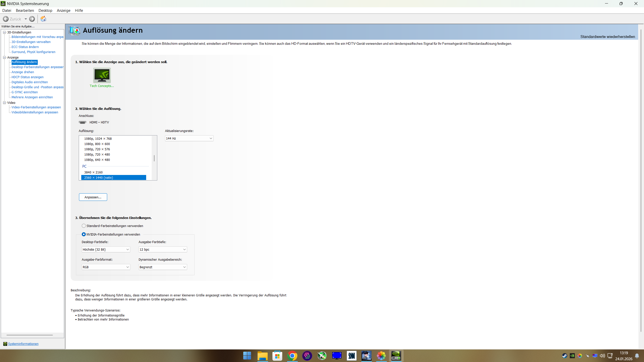The height and width of the screenshot is (362, 644).
Task: Click the Systeminformationen icon in sidebar footer
Action: click(5, 344)
